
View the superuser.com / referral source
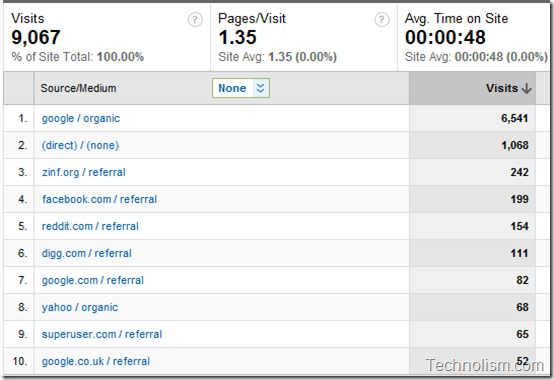(x=102, y=334)
